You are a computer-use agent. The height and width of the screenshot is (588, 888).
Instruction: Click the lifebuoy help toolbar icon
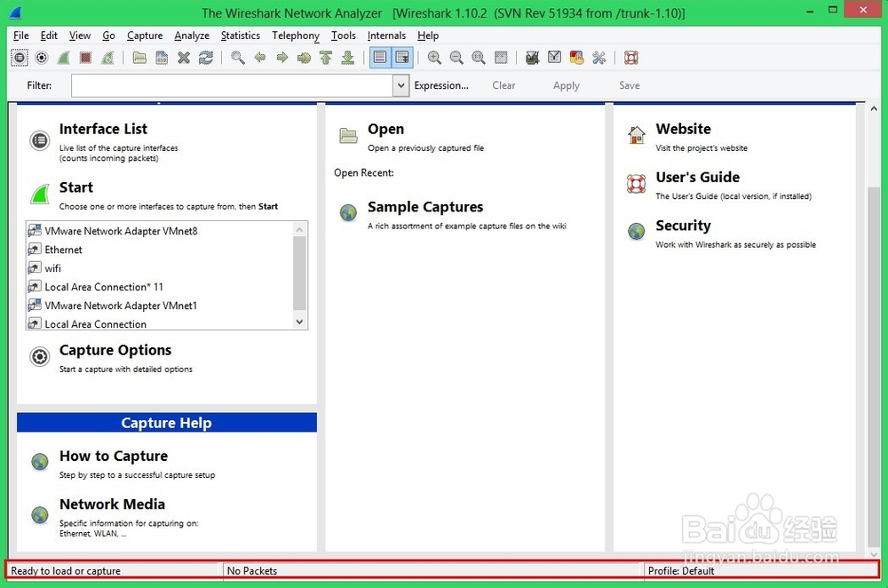(x=630, y=57)
